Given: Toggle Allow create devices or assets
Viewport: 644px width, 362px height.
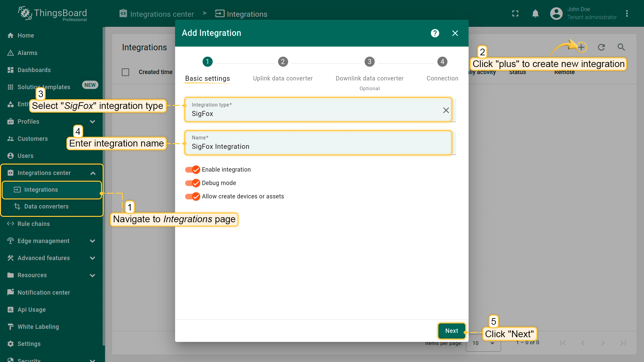Looking at the screenshot, I should 193,196.
